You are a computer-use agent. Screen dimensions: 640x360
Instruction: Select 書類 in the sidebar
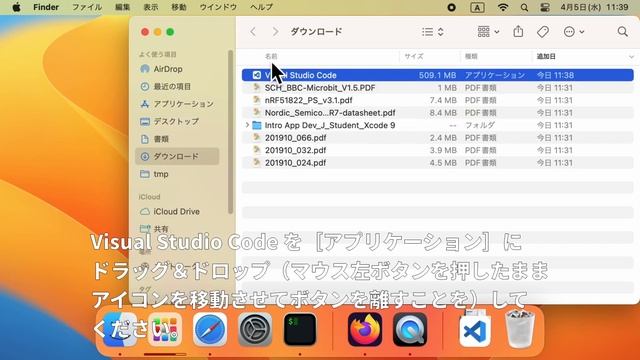[x=178, y=139]
